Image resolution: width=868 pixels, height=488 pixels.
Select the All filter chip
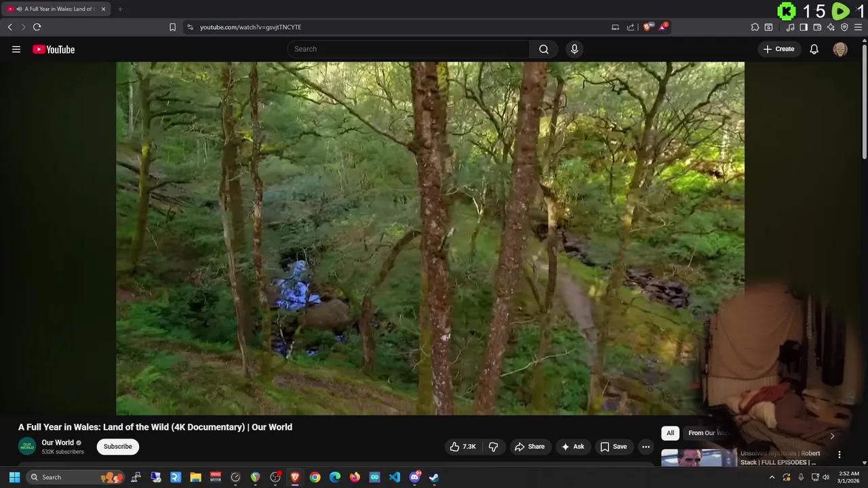[670, 433]
